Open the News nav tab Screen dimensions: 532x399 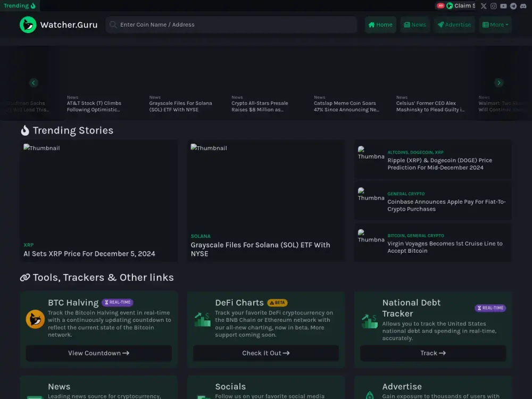(x=414, y=24)
